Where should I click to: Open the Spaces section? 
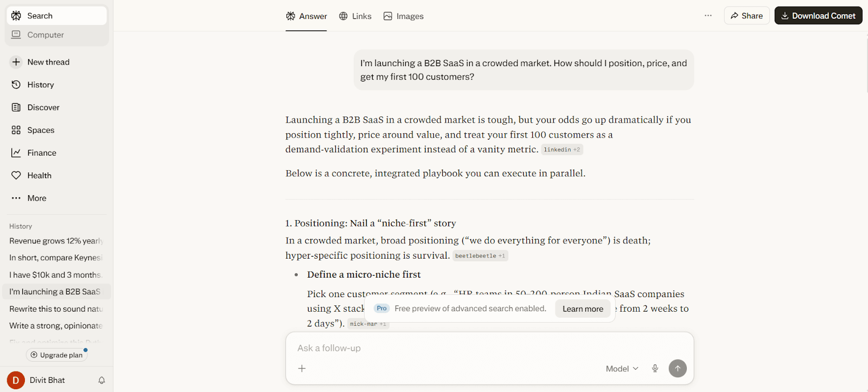[x=41, y=130]
